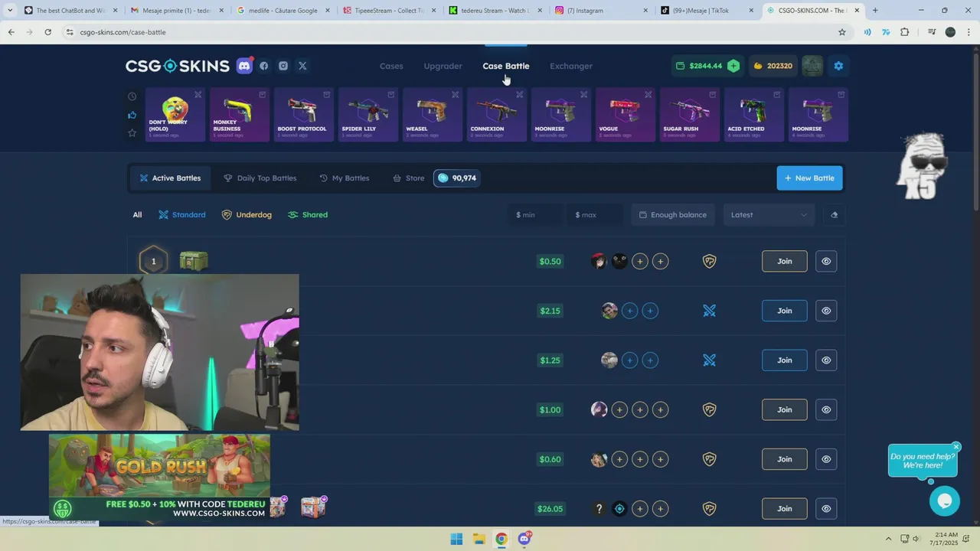
Task: Show recent drops via clock icon
Action: (x=132, y=96)
